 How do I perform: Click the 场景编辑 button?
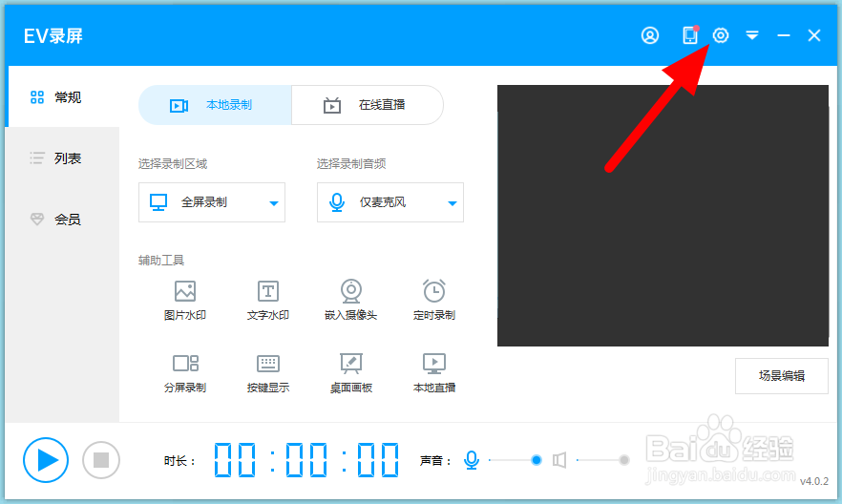pyautogui.click(x=781, y=376)
